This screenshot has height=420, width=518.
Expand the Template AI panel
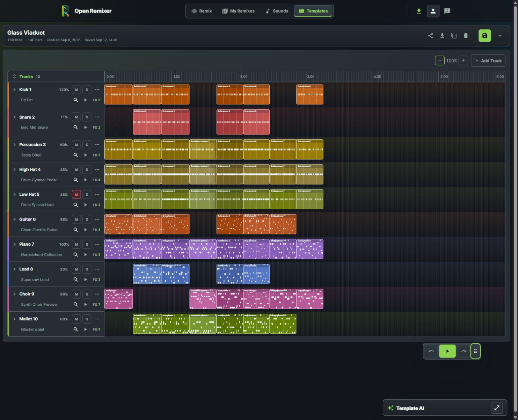(x=497, y=408)
